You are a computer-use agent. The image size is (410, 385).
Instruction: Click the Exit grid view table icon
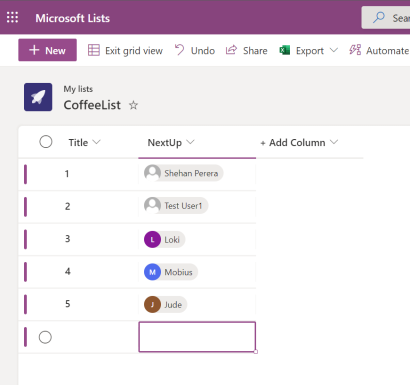(94, 50)
